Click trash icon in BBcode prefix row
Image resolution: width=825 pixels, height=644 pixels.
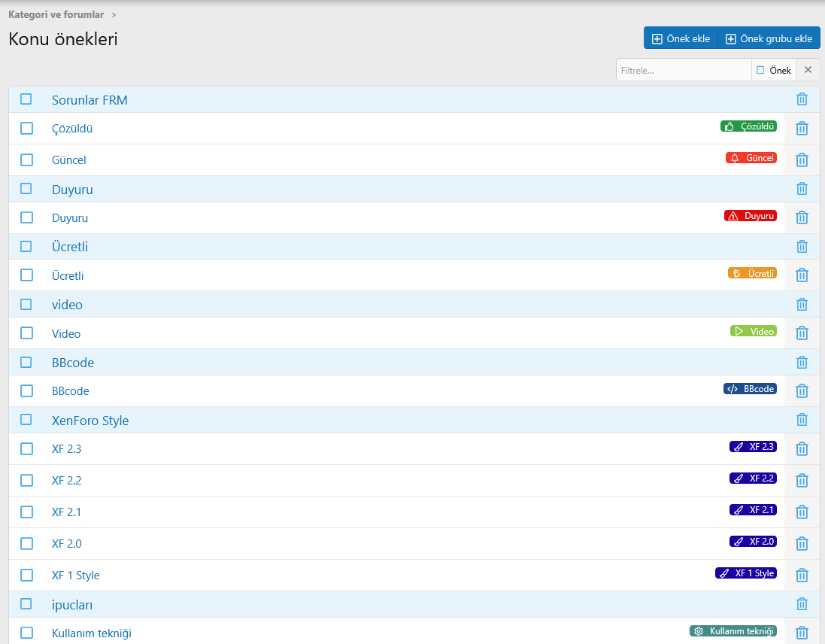(802, 391)
